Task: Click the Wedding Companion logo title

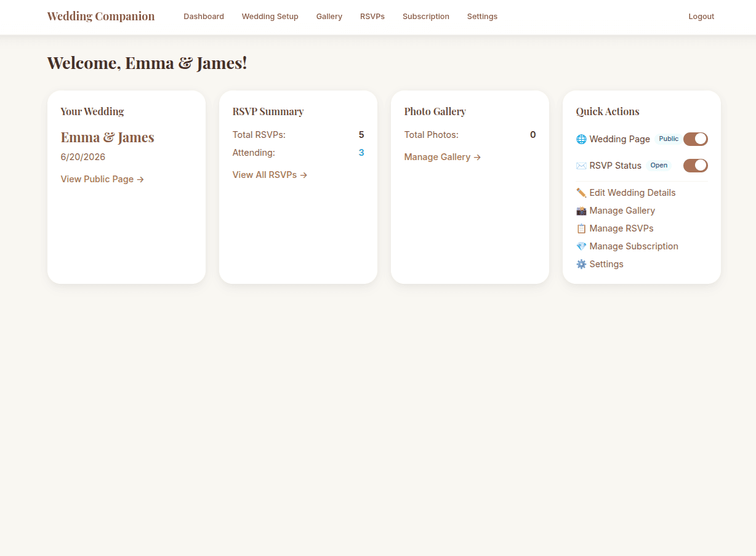Action: click(101, 17)
